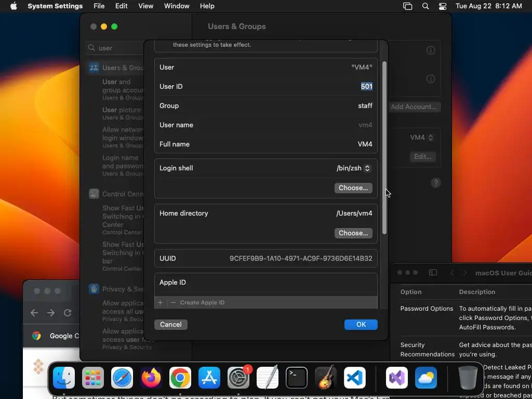Click Choose button for Login shell
The height and width of the screenshot is (399, 532).
pos(353,188)
